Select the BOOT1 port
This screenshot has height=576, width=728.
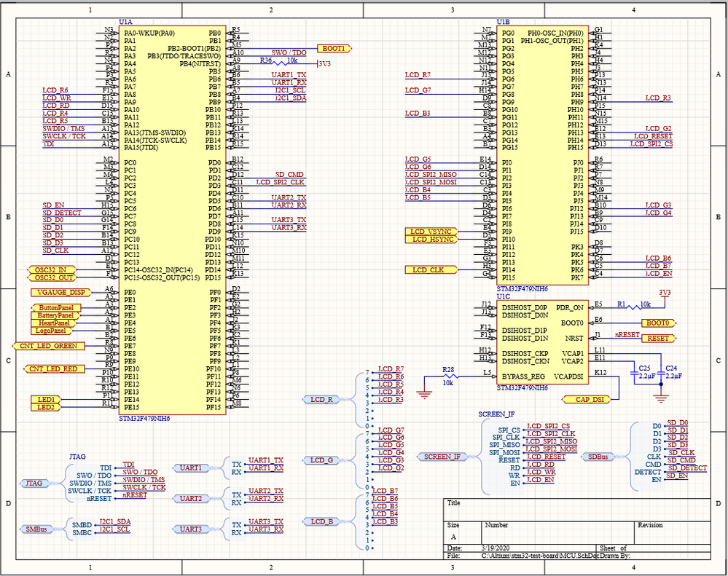point(334,48)
